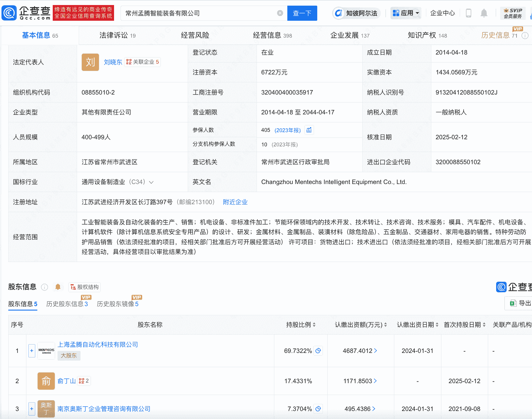
Task: Click the pie chart icon beside 69.7322%
Action: 318,351
